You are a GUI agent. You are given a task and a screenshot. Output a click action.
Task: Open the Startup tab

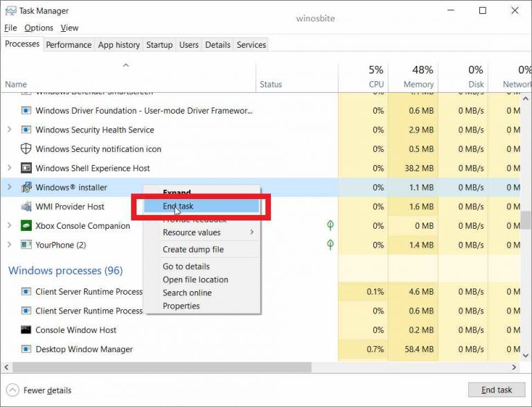click(x=159, y=44)
